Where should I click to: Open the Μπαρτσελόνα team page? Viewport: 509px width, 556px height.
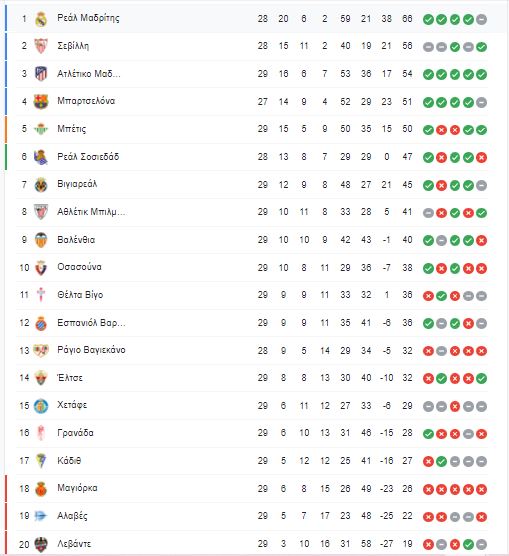86,101
